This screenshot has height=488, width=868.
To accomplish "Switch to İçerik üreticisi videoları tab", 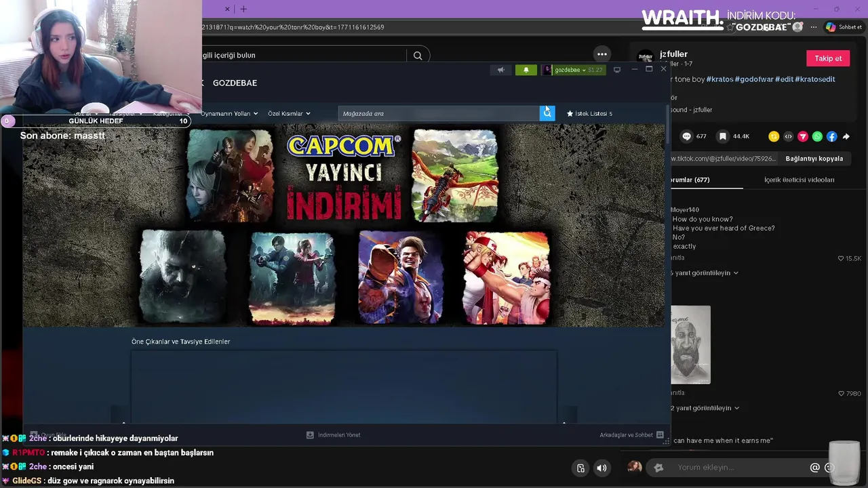I will [799, 180].
